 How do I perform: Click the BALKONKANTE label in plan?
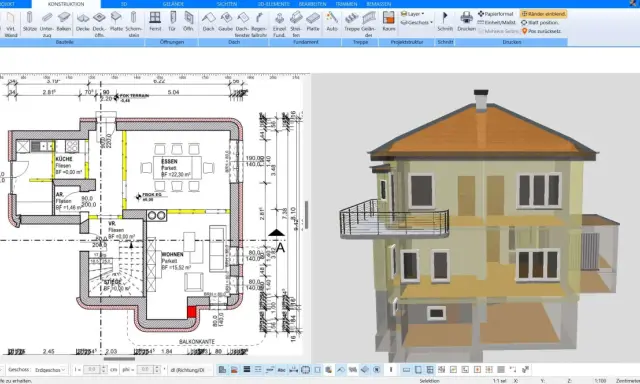pyautogui.click(x=197, y=342)
